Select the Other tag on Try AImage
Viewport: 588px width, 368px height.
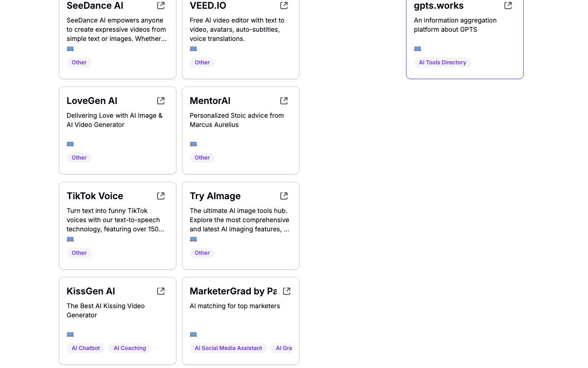(x=202, y=253)
